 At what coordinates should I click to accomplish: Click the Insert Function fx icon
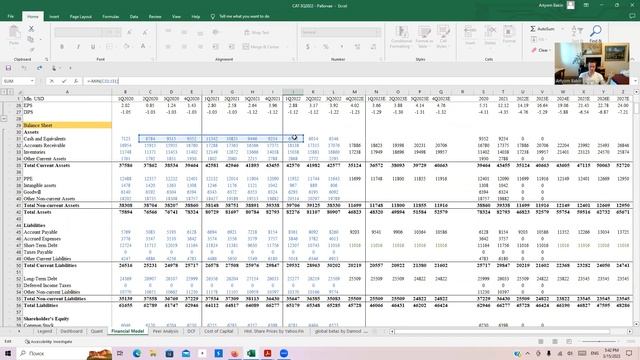pos(76,81)
